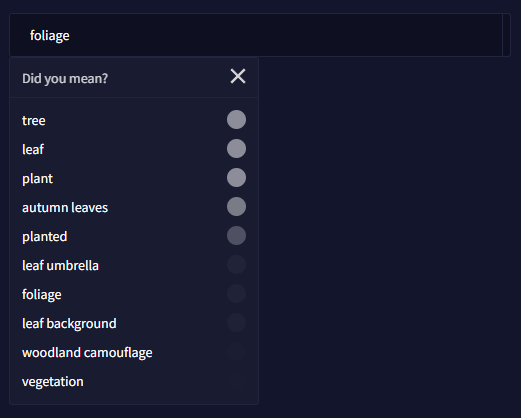
Task: Select 'leaf background' suggestion
Action: point(69,324)
